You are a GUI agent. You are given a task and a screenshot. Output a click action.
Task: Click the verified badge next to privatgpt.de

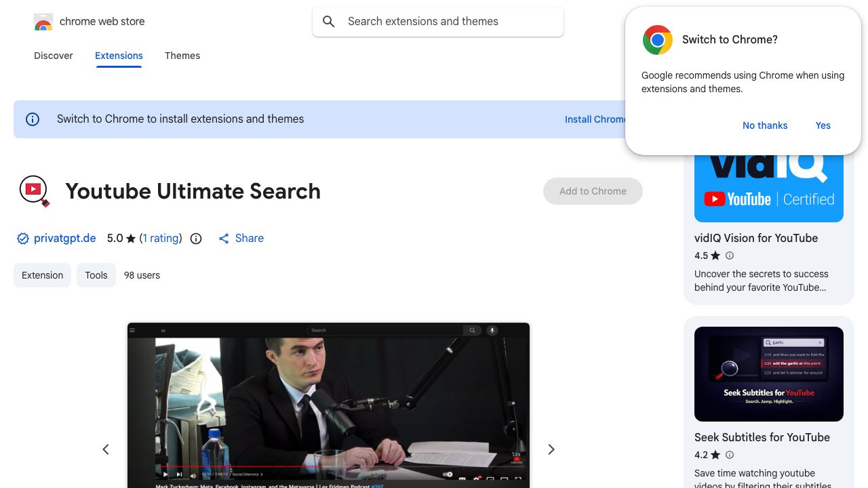coord(23,239)
